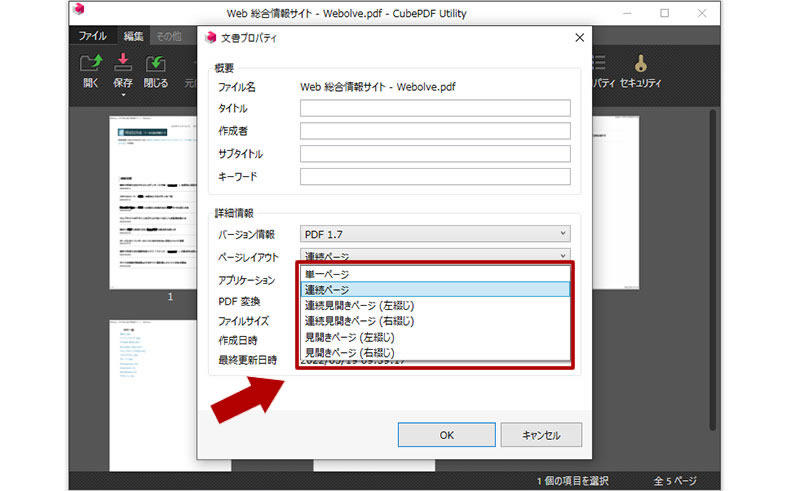The height and width of the screenshot is (491, 800).
Task: Click the アプリケーション label
Action: [247, 280]
